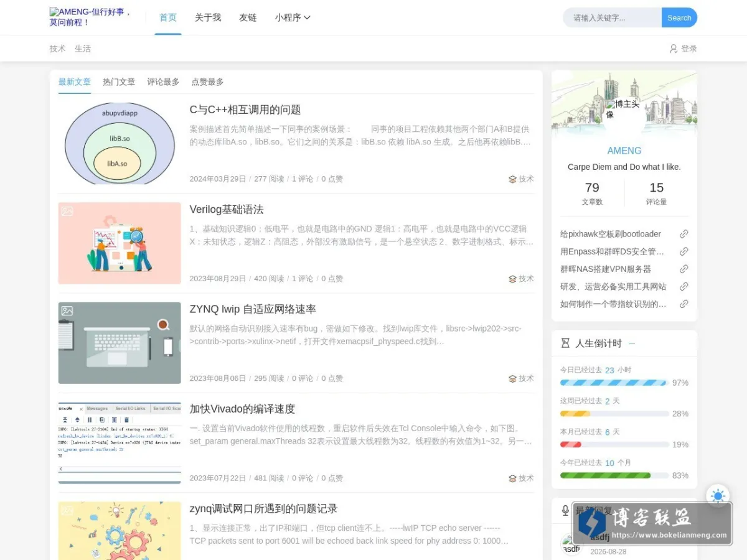Click the 本月已经过去 19% progress bar
This screenshot has height=560, width=747.
point(614,444)
